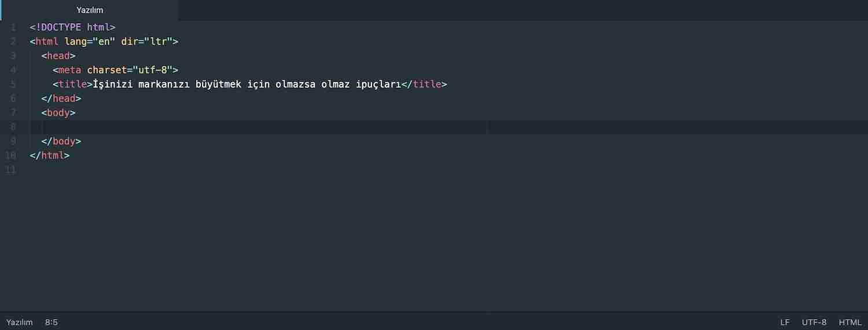868x330 pixels.
Task: Change the UTF-8 encoding selector
Action: [x=814, y=322]
